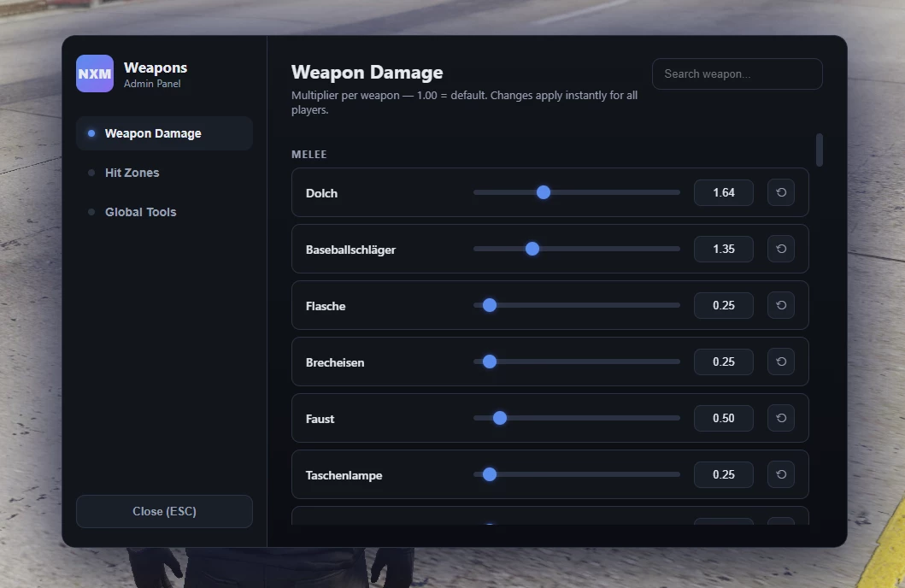The image size is (905, 588).
Task: Click the Dolch slider handle
Action: pos(544,192)
